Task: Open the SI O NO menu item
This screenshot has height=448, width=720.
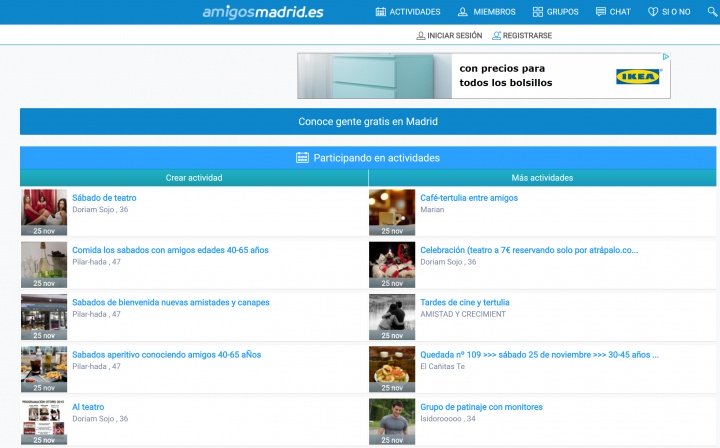Action: pyautogui.click(x=676, y=12)
